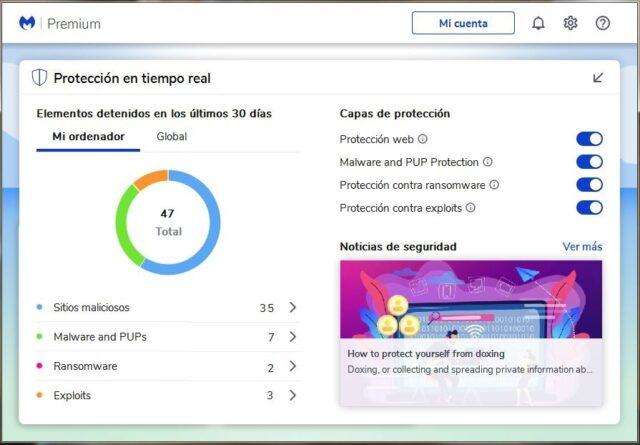Open the help question mark icon
This screenshot has height=445, width=640.
(x=602, y=23)
